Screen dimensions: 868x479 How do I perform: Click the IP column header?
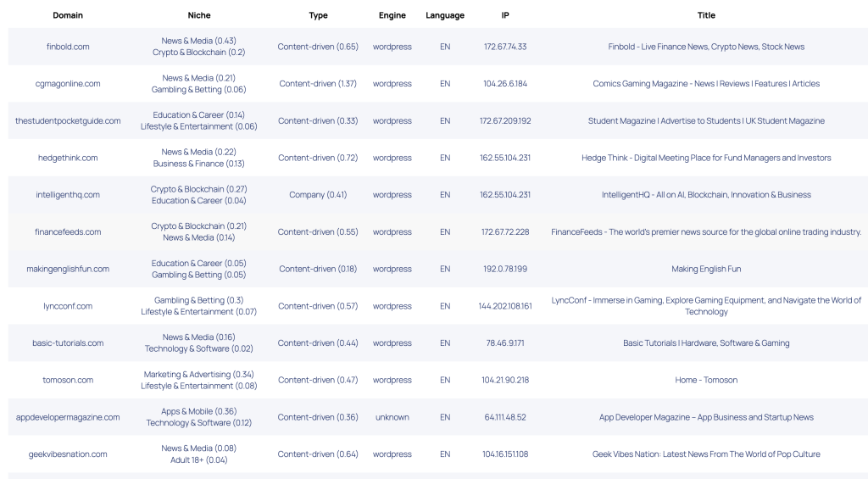click(x=505, y=15)
